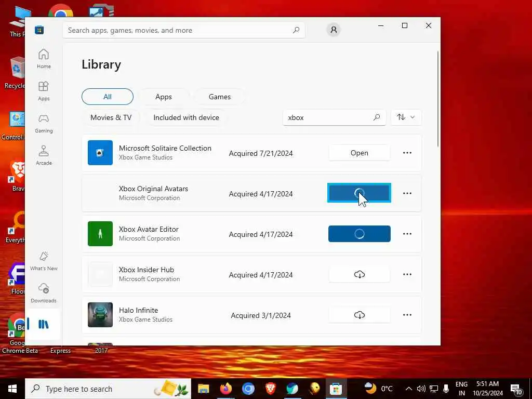Screen dimensions: 532x399
Task: Click the Xbox Original Avatars loading button
Action: [x=360, y=193]
